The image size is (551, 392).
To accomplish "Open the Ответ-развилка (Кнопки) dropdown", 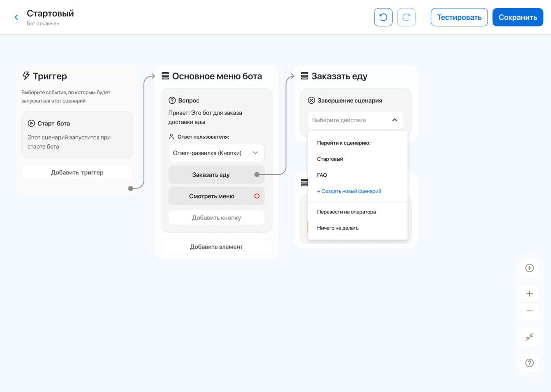I will [216, 153].
